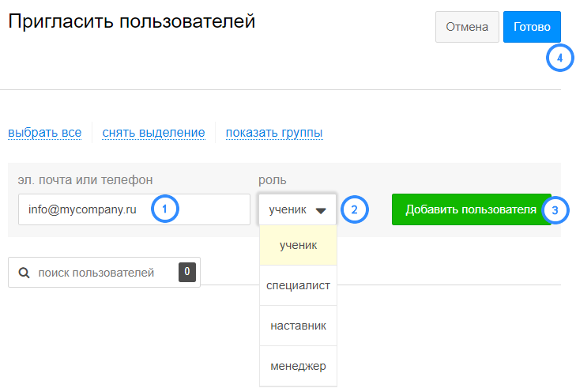576x392 pixels.
Task: Click the magnifying glass search icon
Action: tap(24, 273)
